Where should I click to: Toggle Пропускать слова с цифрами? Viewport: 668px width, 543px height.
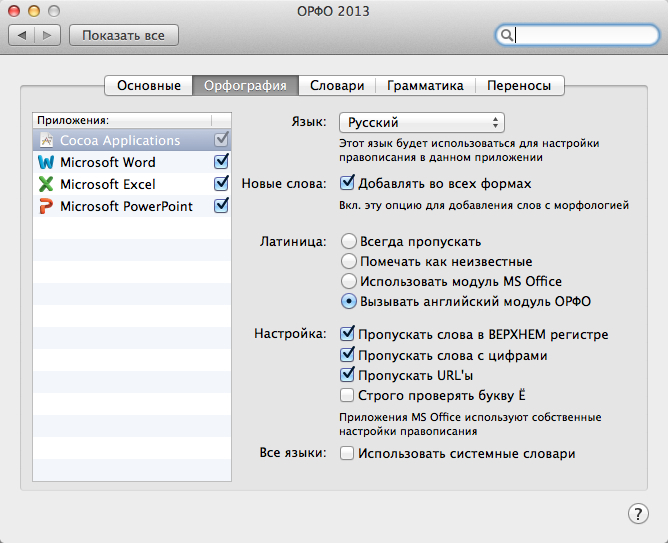tap(347, 355)
